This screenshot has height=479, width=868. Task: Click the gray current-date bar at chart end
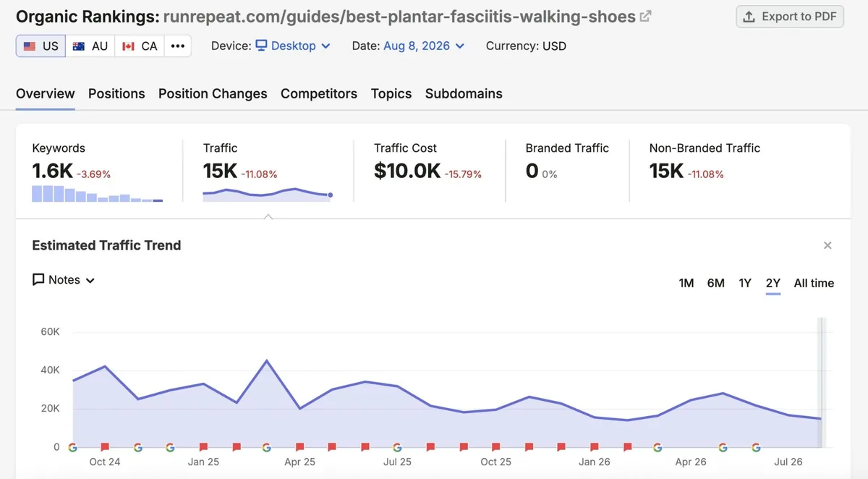click(820, 382)
